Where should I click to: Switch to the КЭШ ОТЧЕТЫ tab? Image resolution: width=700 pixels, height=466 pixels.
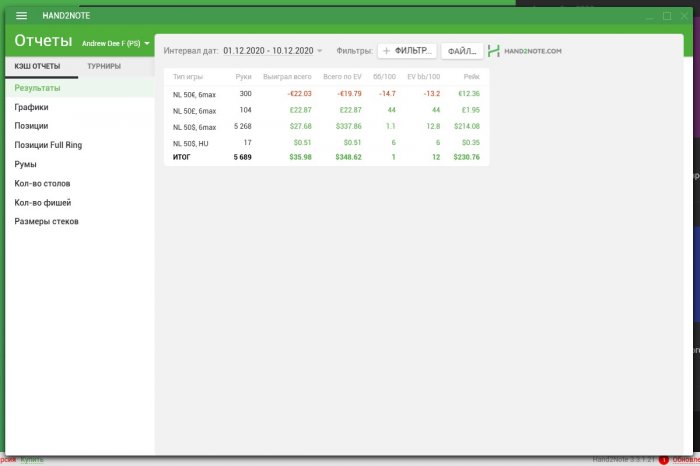[38, 66]
